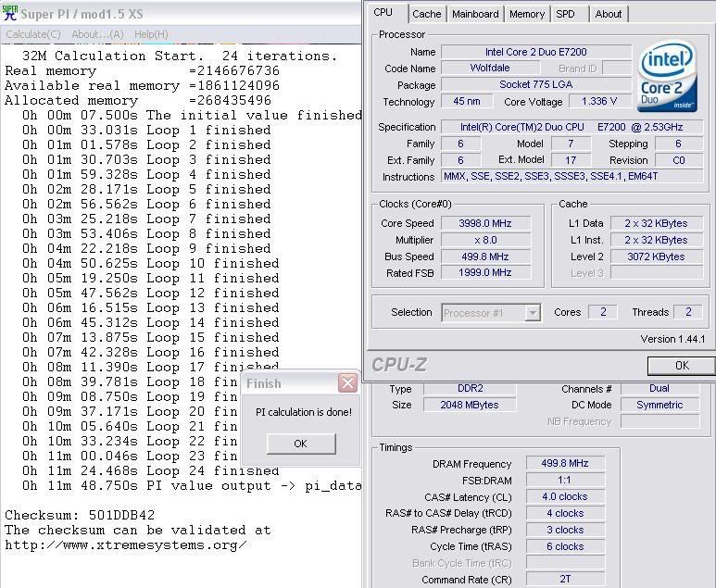This screenshot has height=588, width=716.
Task: Click the CPU-Z OK button
Action: (681, 366)
